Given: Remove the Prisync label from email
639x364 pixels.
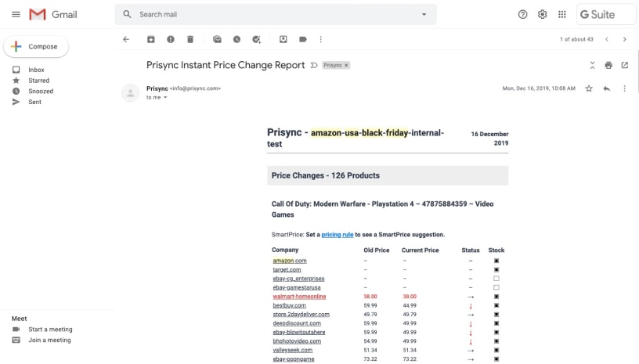Looking at the screenshot, I should coord(346,65).
